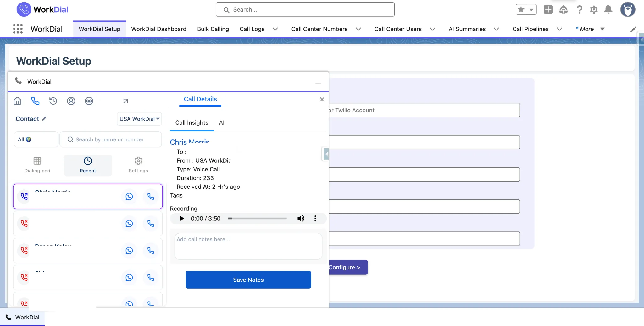Open the Dialing pad
Image resolution: width=644 pixels, height=326 pixels.
click(x=37, y=165)
